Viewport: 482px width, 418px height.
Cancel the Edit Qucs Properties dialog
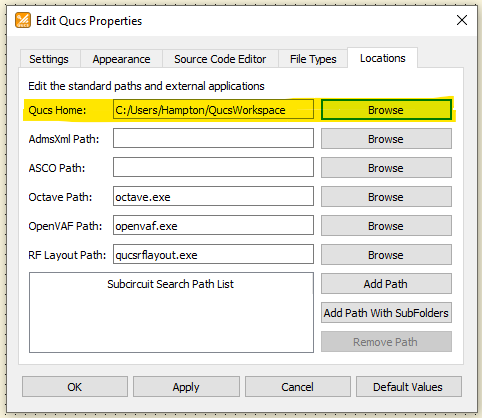(298, 387)
